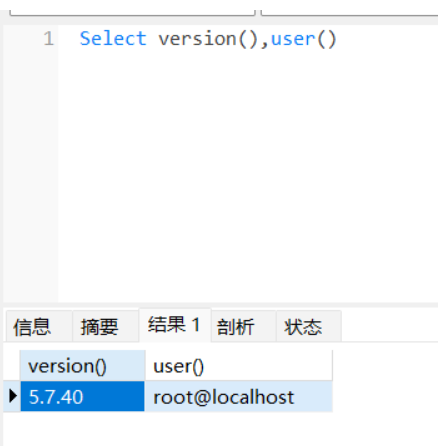Open the 剖析 tab
Screen dimensions: 438x446
pyautogui.click(x=243, y=326)
